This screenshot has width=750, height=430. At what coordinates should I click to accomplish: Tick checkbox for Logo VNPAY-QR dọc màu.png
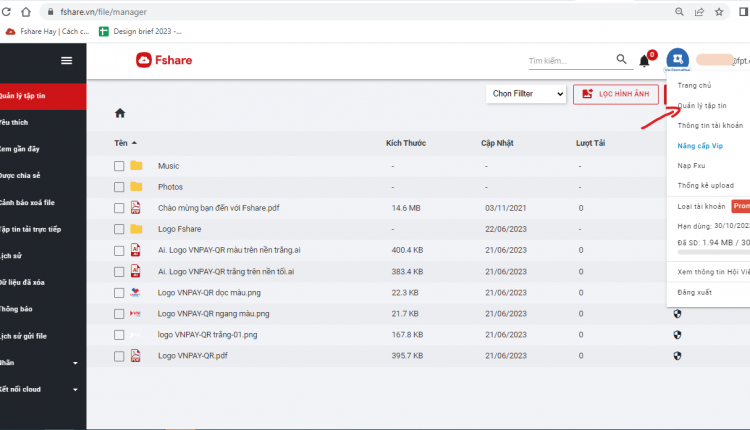[119, 293]
